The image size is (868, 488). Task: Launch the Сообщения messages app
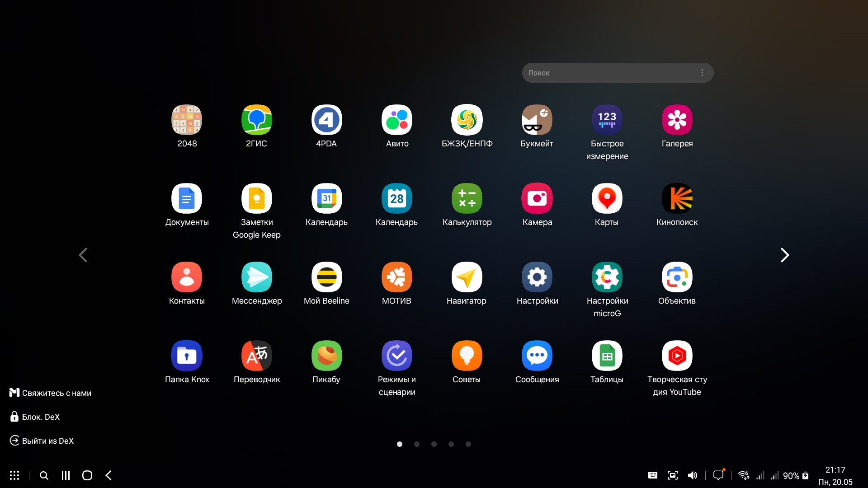pos(537,356)
